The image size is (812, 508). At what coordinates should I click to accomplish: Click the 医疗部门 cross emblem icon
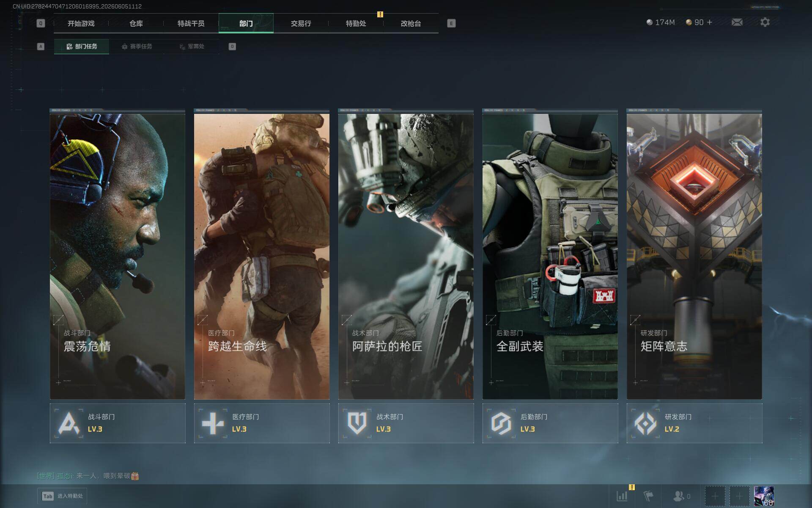[x=213, y=423]
